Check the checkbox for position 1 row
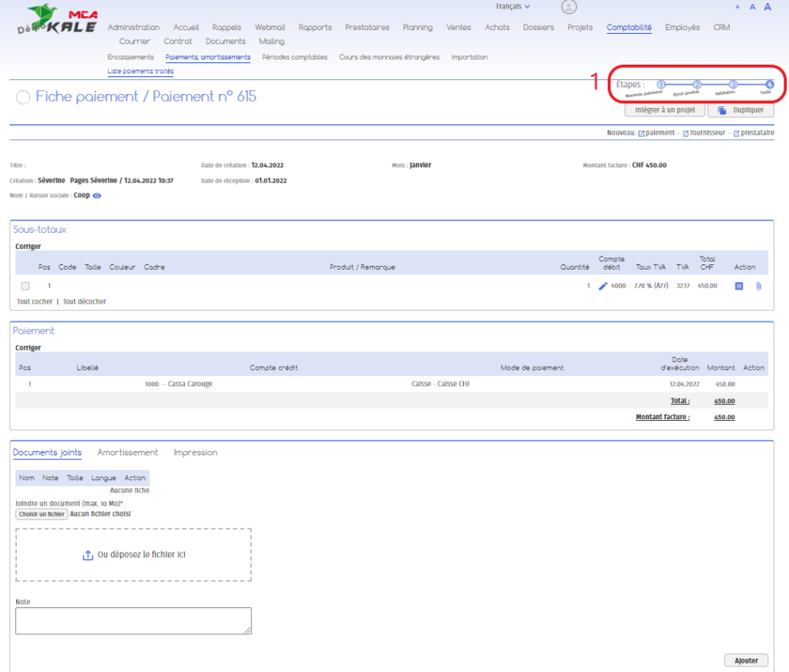This screenshot has height=672, width=789. (25, 286)
